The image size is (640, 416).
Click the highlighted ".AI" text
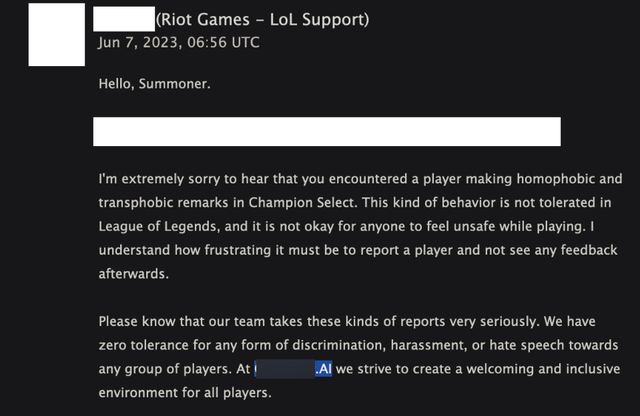[322, 370]
